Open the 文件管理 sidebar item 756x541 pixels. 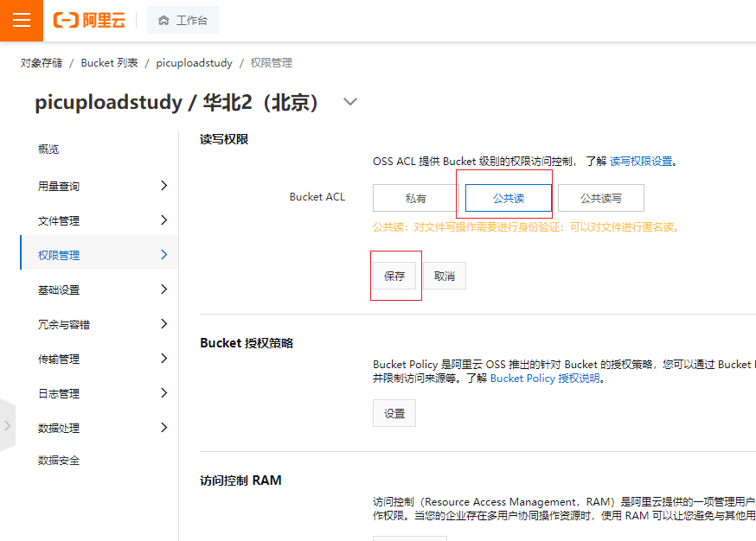pyautogui.click(x=58, y=221)
